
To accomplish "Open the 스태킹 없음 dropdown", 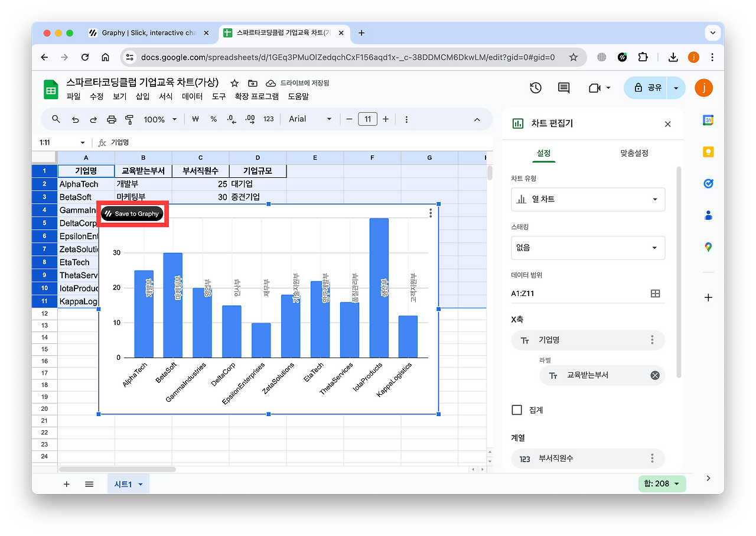I will pyautogui.click(x=588, y=248).
